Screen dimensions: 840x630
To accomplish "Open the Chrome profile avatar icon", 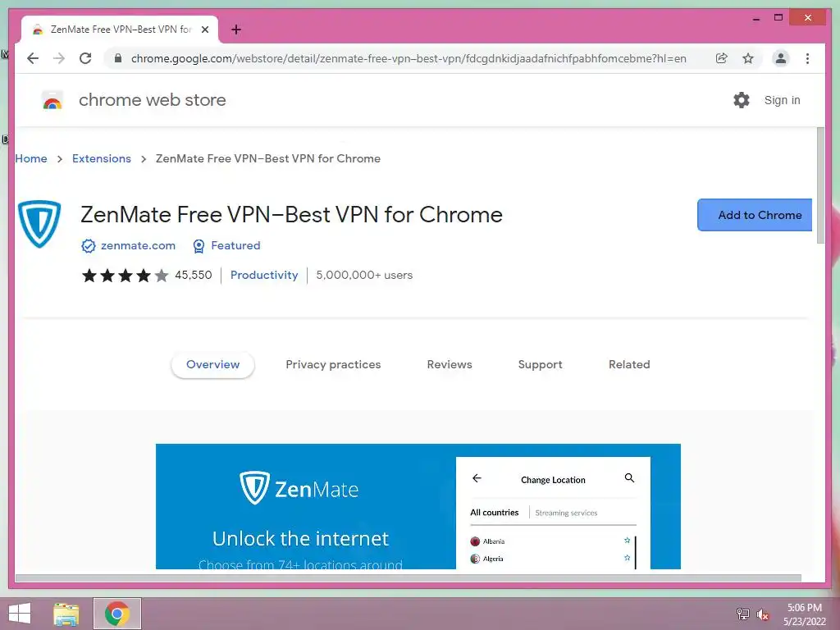I will (781, 58).
